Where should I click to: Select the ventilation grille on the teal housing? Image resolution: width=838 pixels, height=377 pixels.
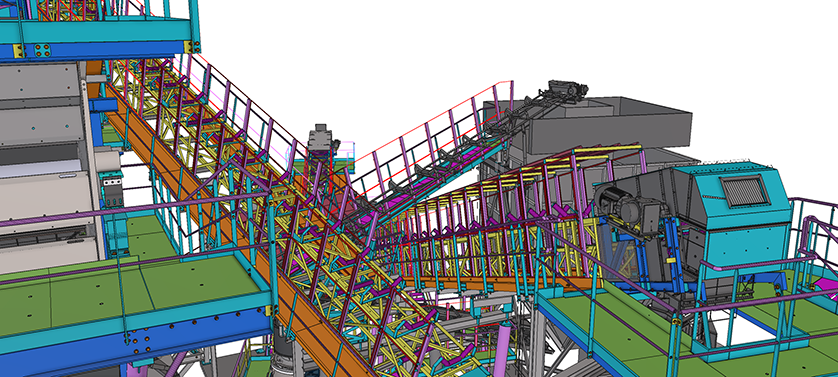(745, 191)
